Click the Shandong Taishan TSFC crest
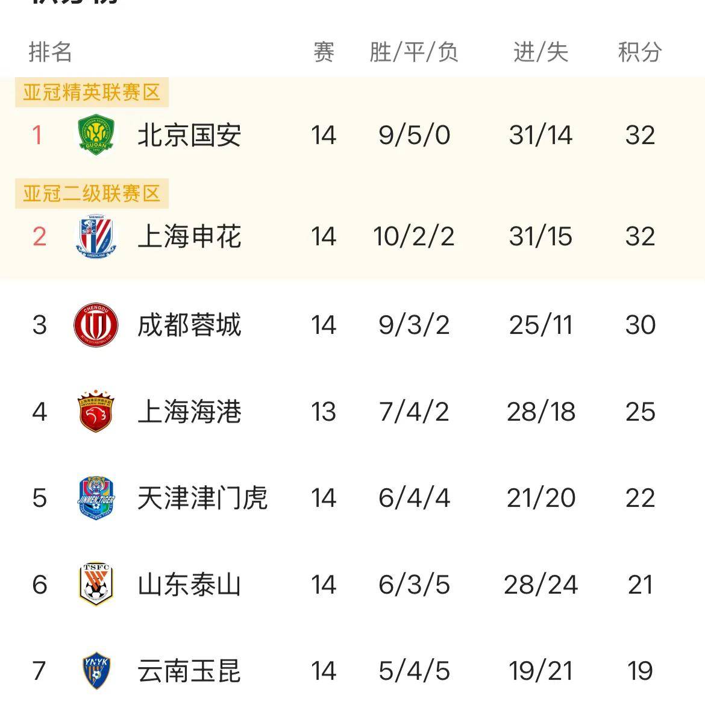The height and width of the screenshot is (728, 705). tap(96, 584)
